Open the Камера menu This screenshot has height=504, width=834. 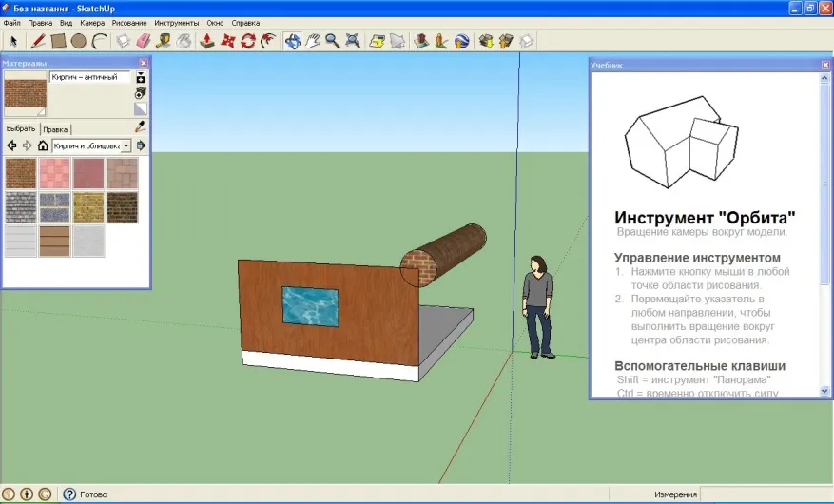point(92,23)
